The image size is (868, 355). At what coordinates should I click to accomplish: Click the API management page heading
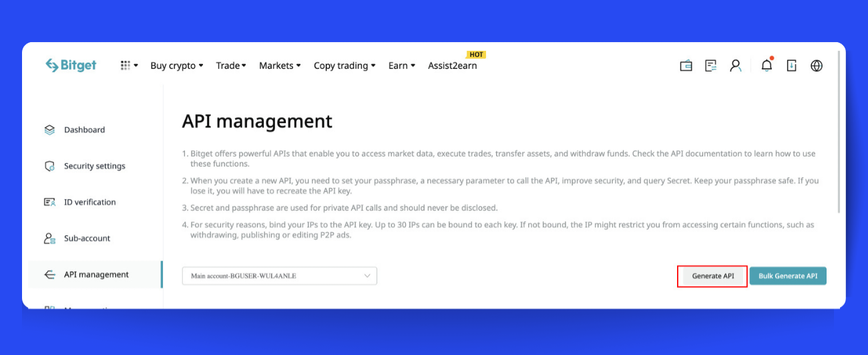[257, 121]
